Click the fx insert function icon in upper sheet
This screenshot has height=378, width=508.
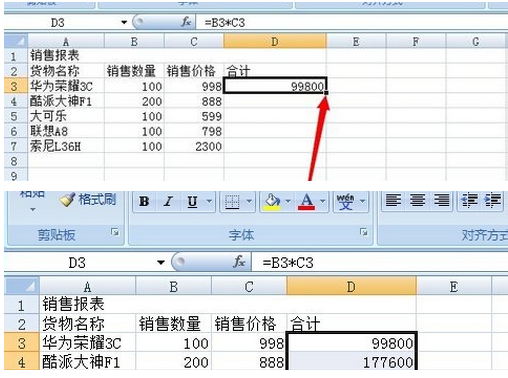click(x=186, y=22)
